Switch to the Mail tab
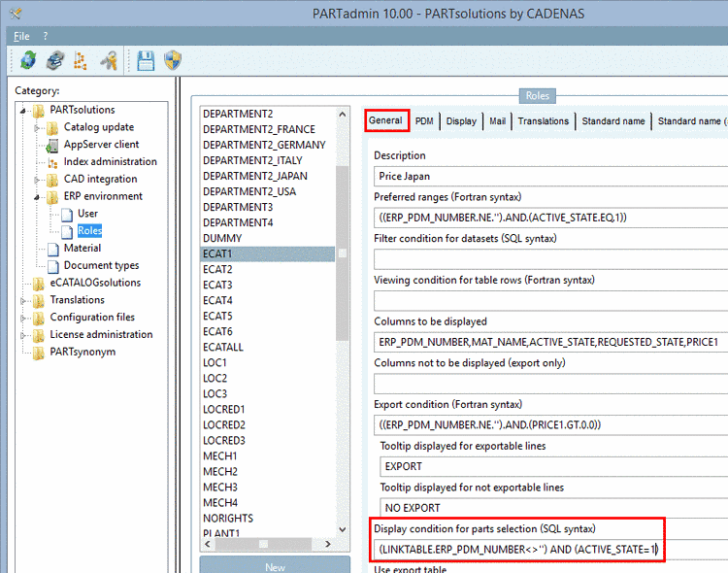Viewport: 728px width, 573px height. (497, 121)
